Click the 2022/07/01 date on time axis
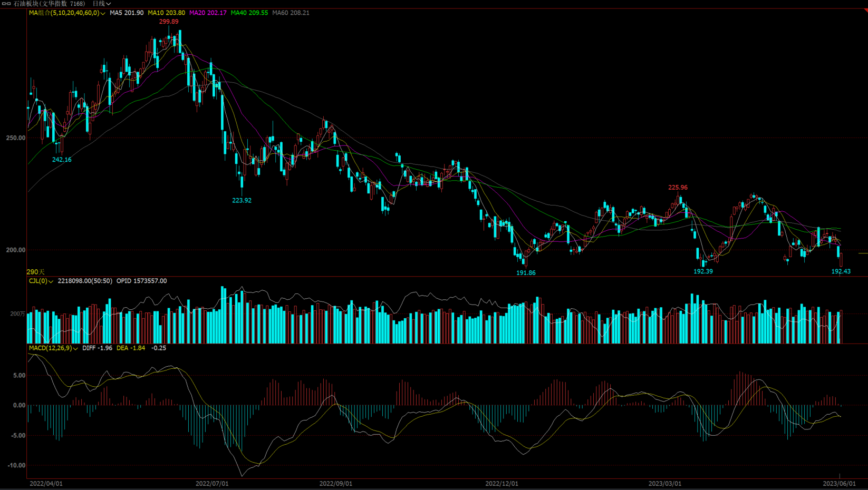The height and width of the screenshot is (490, 868). tap(212, 484)
